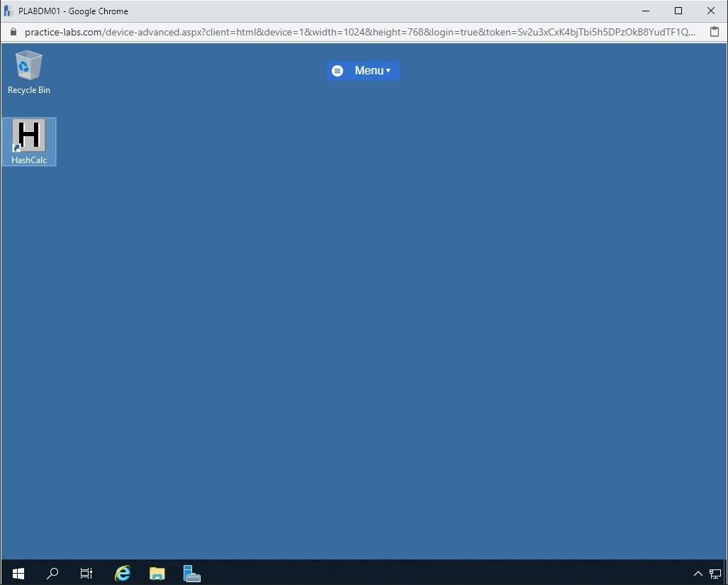Open taskbar search magnifier
Screen dimensions: 728x585
[52, 573]
